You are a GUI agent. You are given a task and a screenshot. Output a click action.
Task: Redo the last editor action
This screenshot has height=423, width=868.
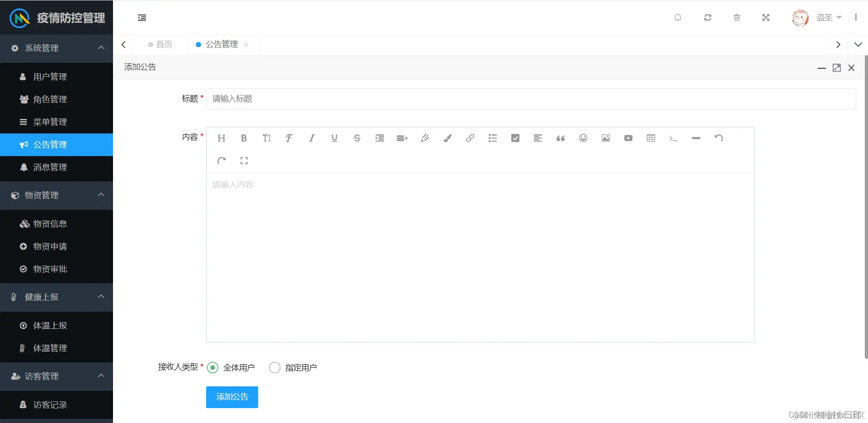point(221,161)
